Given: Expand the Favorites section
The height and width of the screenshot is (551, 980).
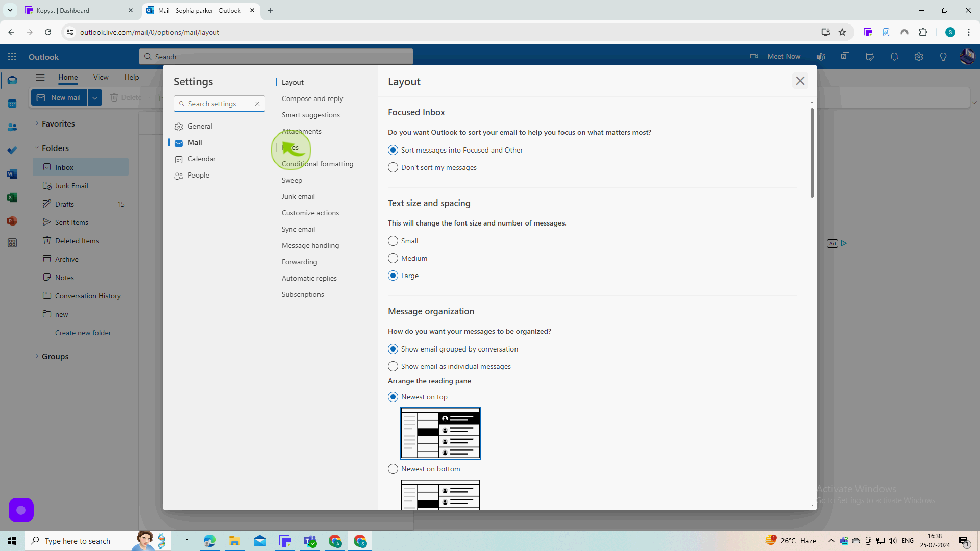Looking at the screenshot, I should pyautogui.click(x=37, y=123).
